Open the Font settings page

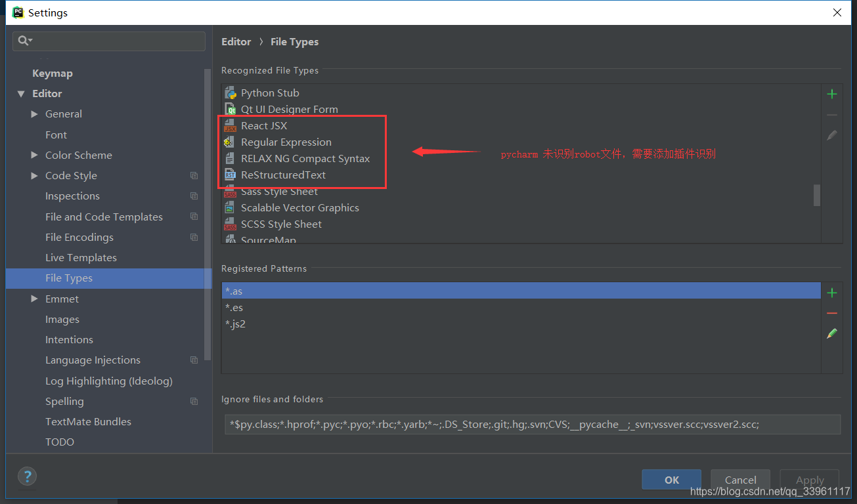[56, 135]
